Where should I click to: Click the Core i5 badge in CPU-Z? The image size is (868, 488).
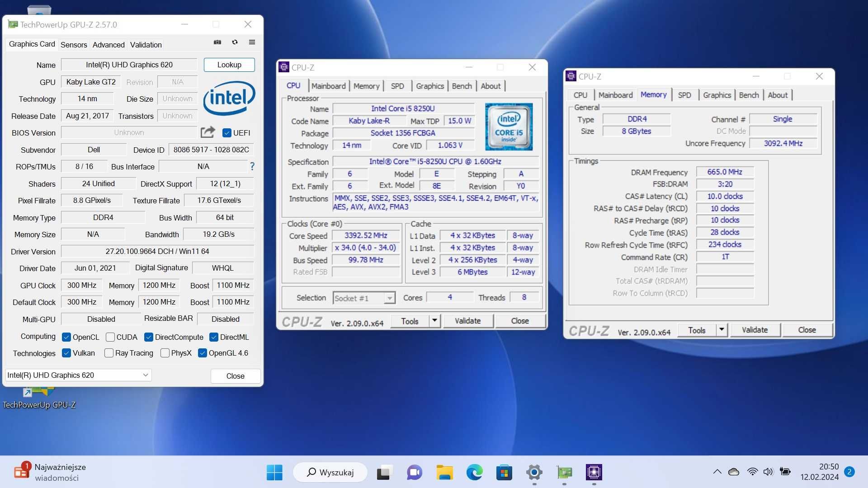[509, 127]
